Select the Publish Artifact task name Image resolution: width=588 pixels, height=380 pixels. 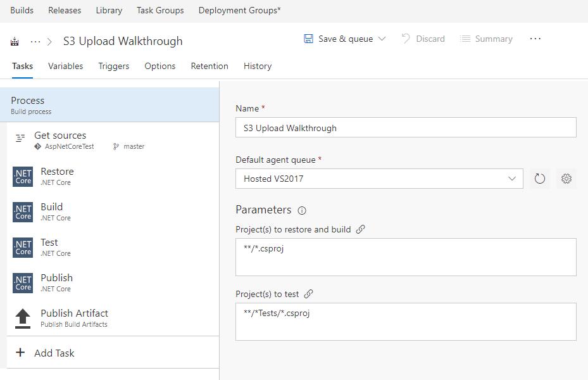(x=74, y=313)
